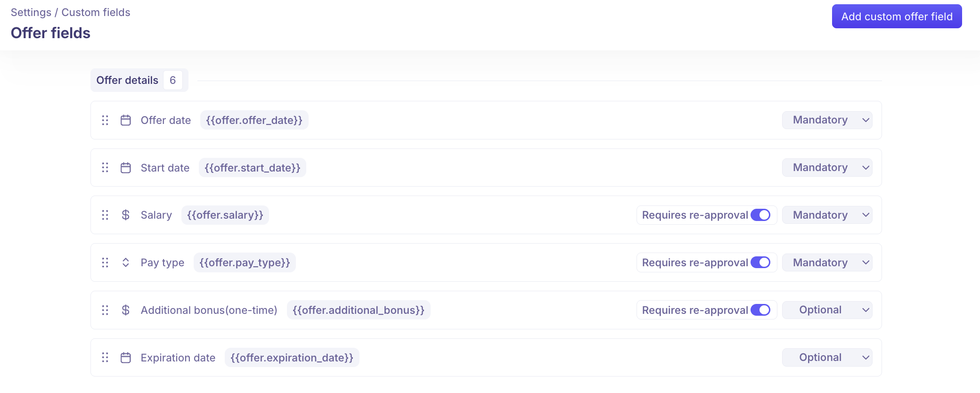
Task: Toggle Requires re-approval for Salary
Action: [x=760, y=215]
